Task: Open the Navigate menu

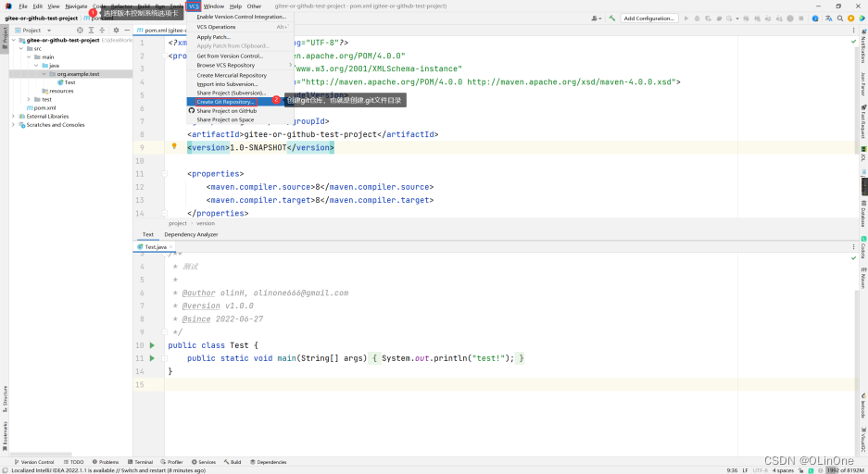Action: tap(76, 6)
